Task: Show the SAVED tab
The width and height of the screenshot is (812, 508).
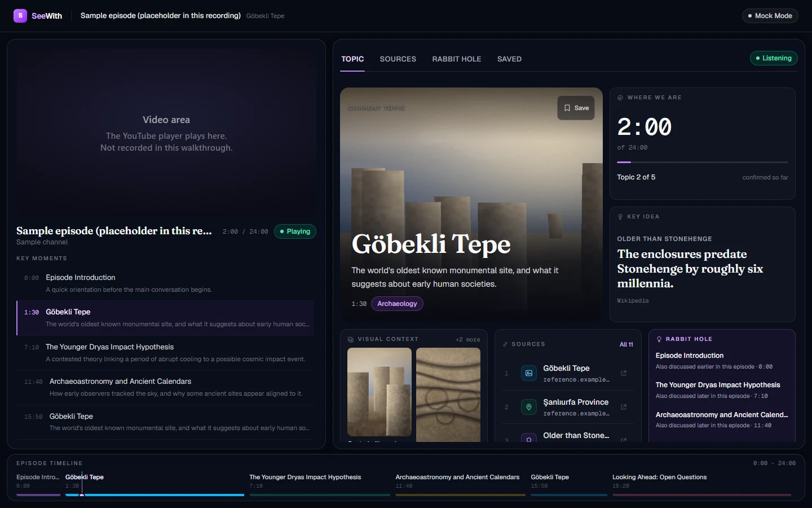Action: pos(509,59)
